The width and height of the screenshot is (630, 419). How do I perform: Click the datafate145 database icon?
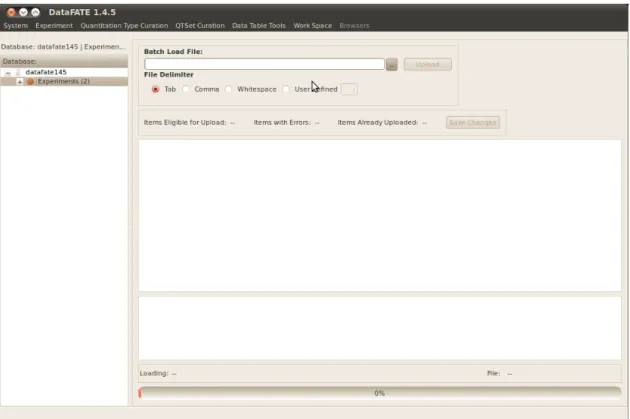(18, 73)
